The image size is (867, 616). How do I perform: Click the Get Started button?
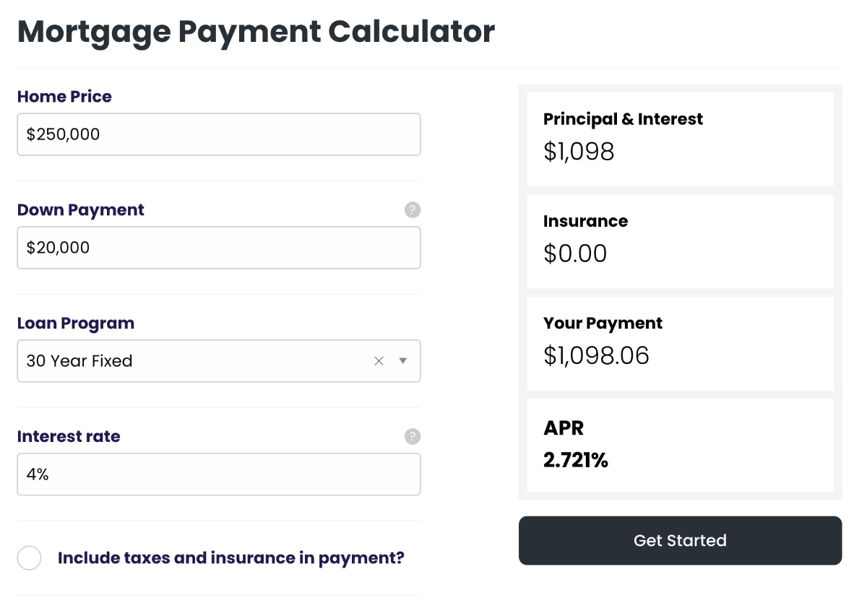click(680, 540)
